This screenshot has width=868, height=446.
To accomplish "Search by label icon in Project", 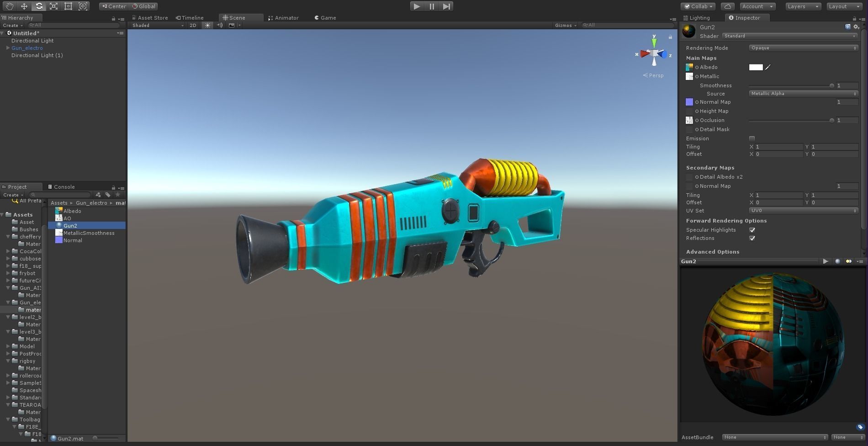I will [x=108, y=195].
